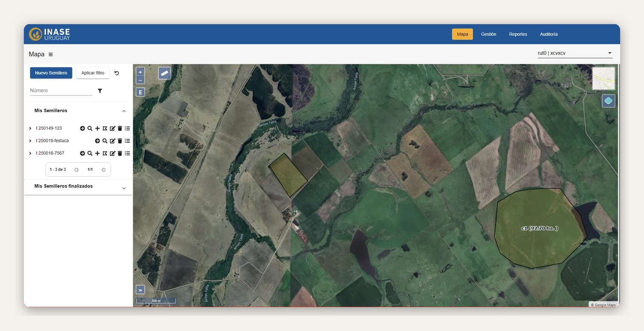
Task: Open the rut0 | xcvxcv dropdown
Action: point(575,53)
